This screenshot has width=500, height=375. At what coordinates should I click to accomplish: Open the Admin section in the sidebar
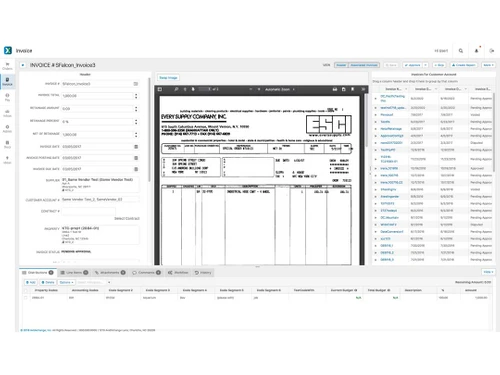point(7,129)
